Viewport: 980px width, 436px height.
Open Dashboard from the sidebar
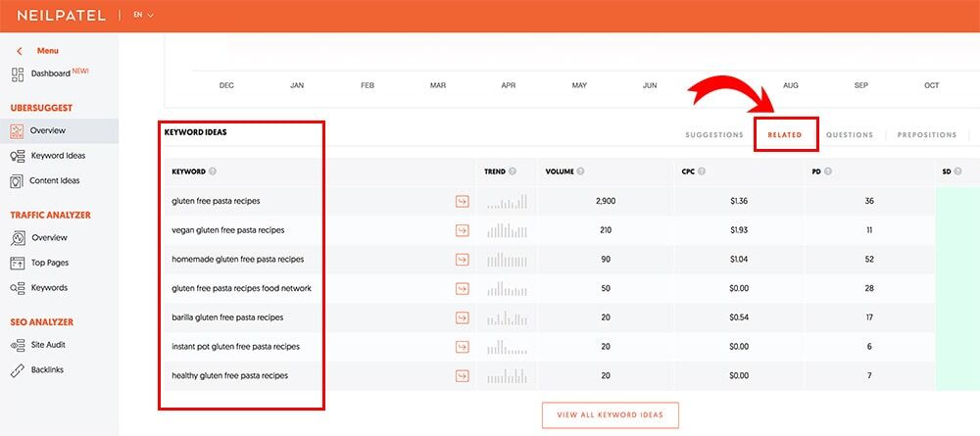tap(49, 73)
